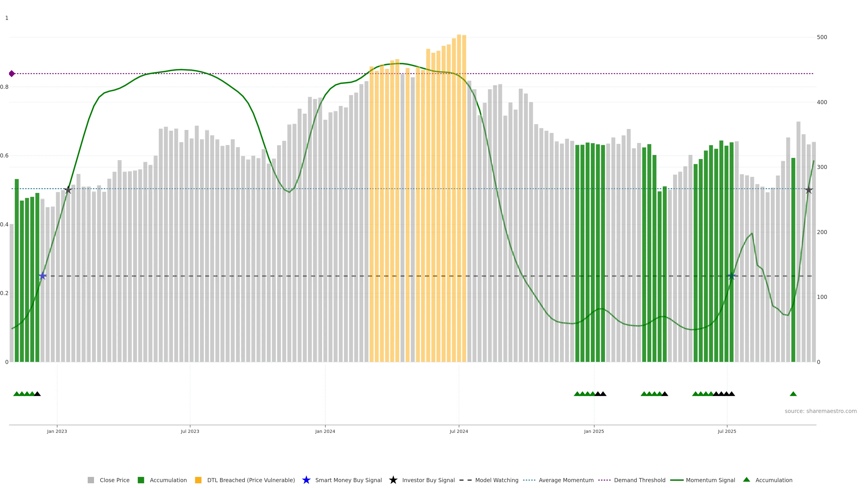Image resolution: width=868 pixels, height=488 pixels.
Task: Click the blue Smart Money star near Jul 2025
Action: pyautogui.click(x=731, y=276)
